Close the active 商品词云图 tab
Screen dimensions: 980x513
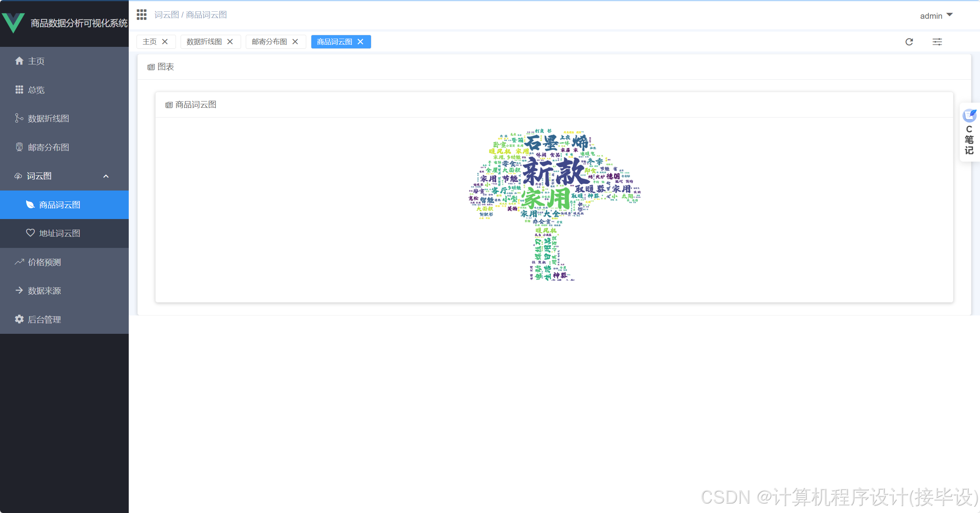tap(360, 42)
